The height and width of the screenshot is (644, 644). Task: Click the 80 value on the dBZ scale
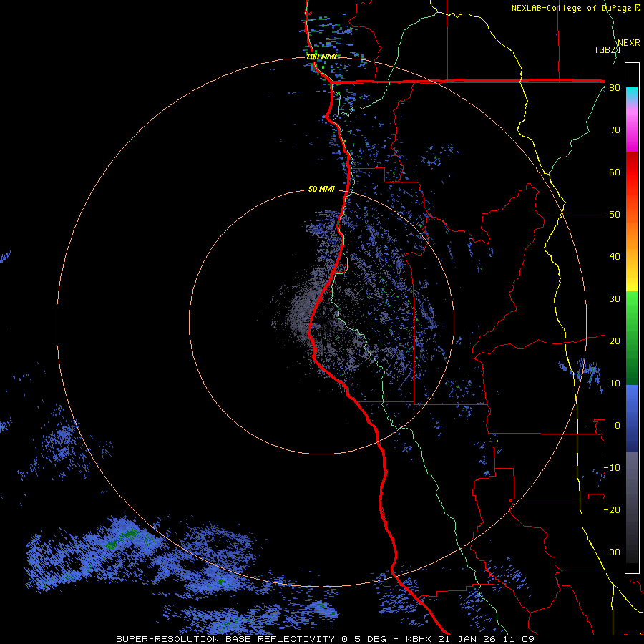(x=615, y=88)
